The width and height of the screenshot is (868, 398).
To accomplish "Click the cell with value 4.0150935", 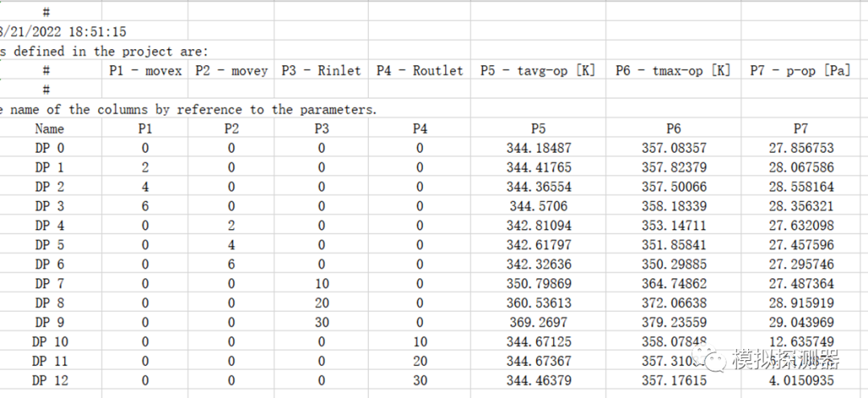I will (x=800, y=380).
